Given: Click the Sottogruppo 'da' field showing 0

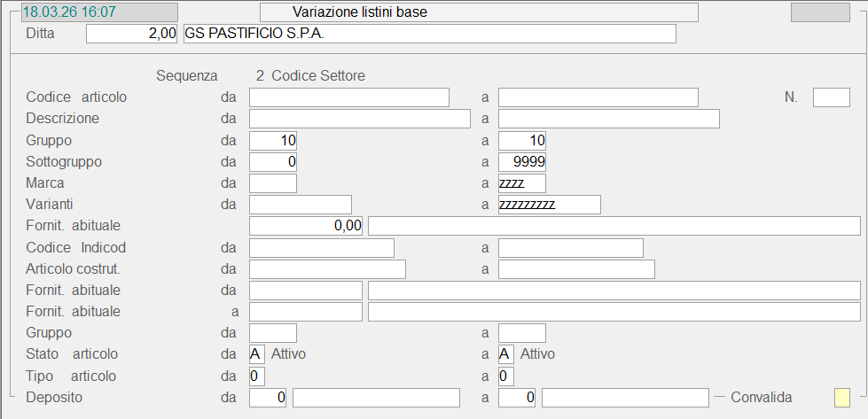Looking at the screenshot, I should (273, 162).
